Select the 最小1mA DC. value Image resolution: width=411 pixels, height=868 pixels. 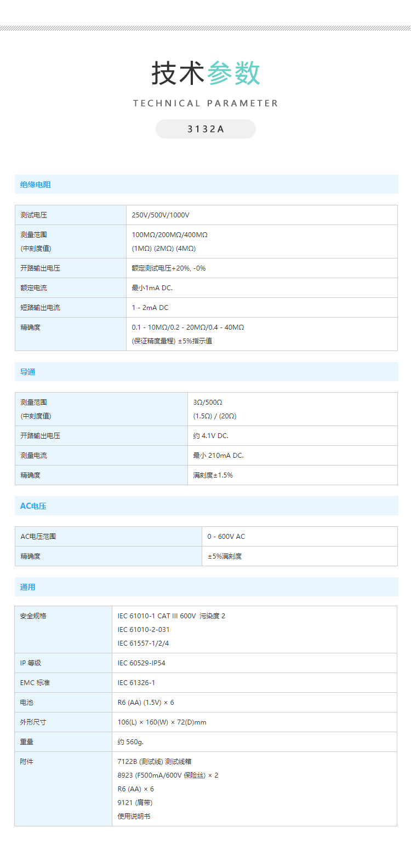[152, 288]
